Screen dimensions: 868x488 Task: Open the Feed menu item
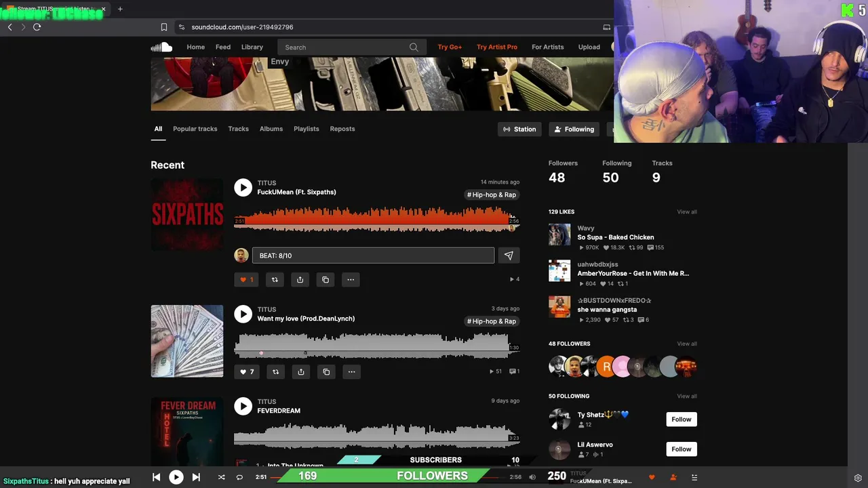click(x=223, y=47)
